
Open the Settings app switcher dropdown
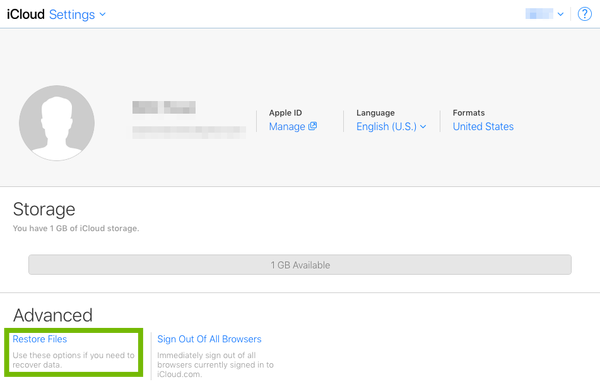point(77,15)
